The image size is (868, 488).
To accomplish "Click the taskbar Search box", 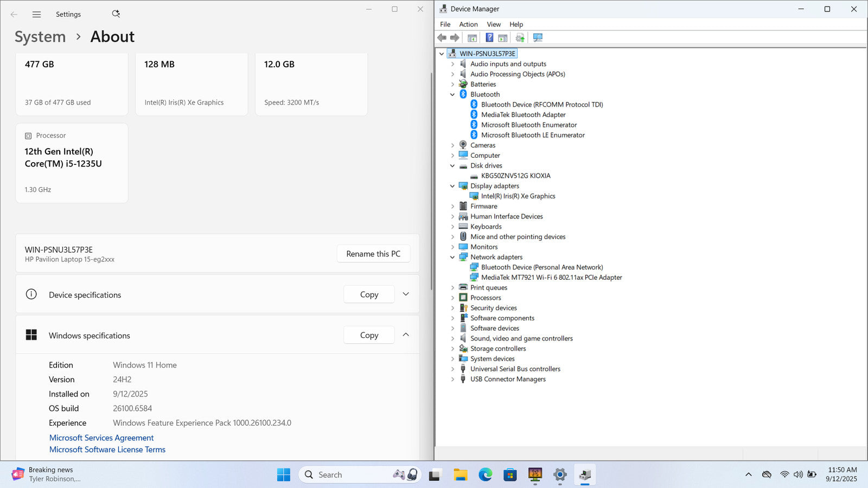I will pos(347,475).
